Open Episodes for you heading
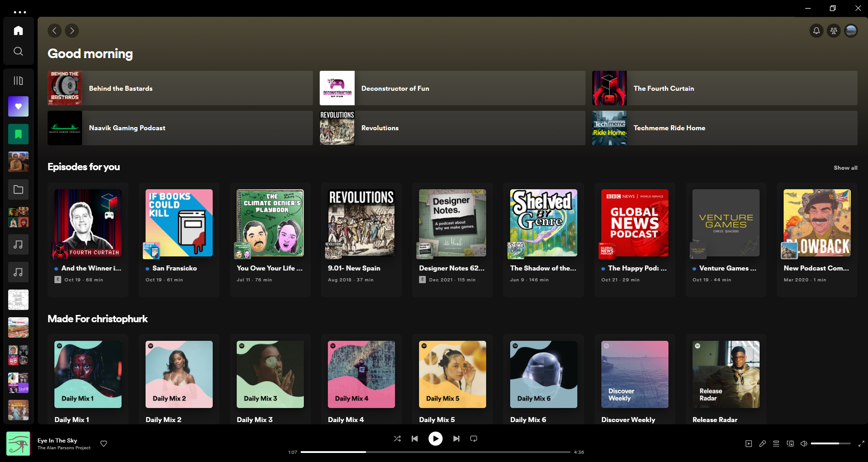 [x=84, y=167]
